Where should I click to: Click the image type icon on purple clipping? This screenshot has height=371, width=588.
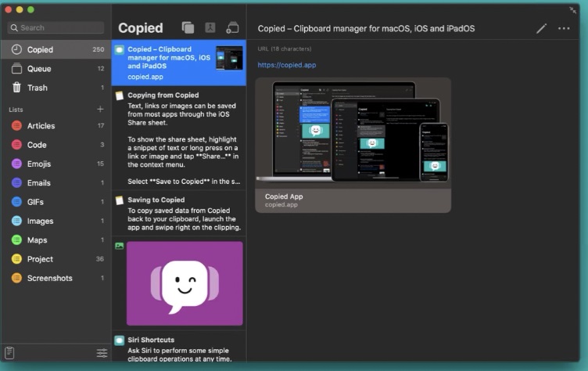point(120,246)
